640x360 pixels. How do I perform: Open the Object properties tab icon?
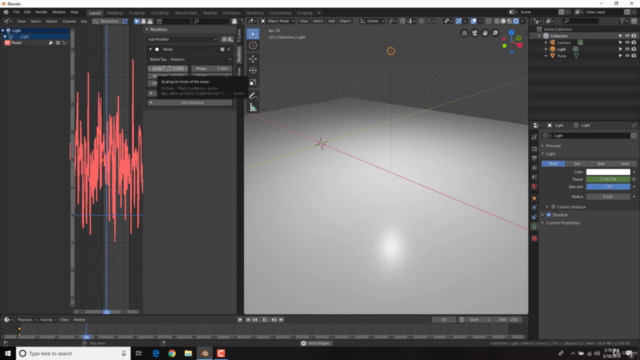pos(534,198)
